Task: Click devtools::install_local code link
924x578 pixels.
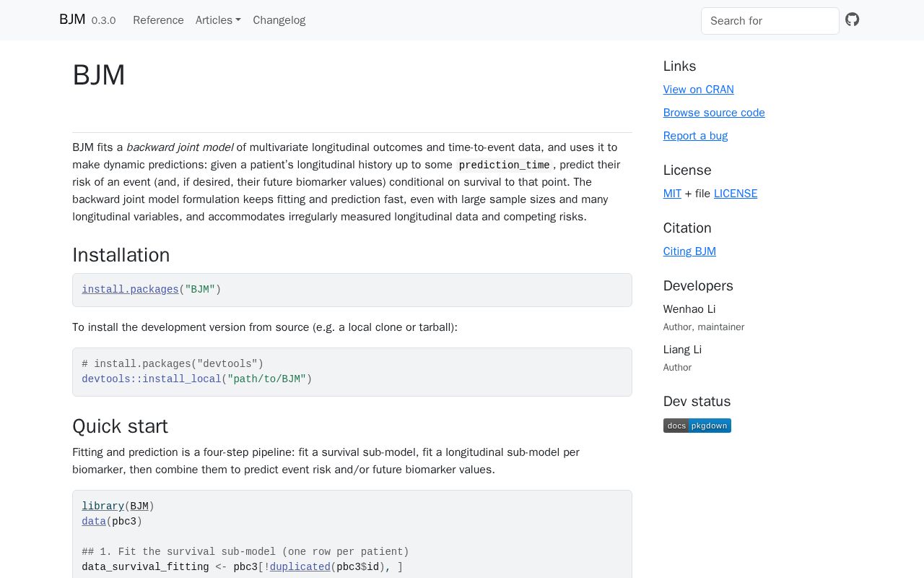Action: [152, 379]
